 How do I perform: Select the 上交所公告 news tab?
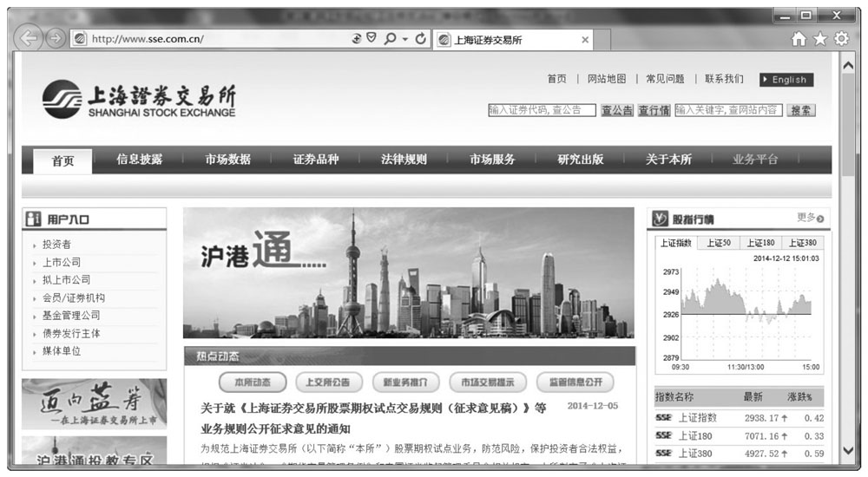click(x=328, y=382)
